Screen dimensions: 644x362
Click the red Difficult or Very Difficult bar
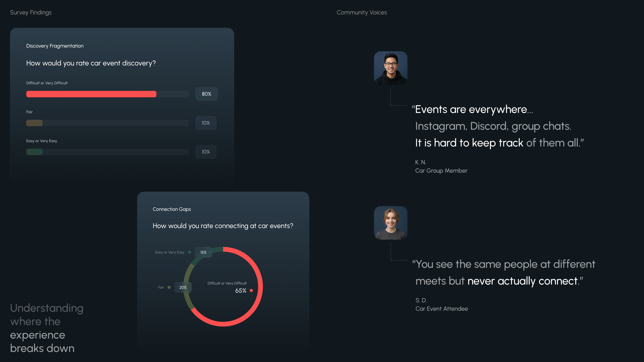(x=91, y=94)
